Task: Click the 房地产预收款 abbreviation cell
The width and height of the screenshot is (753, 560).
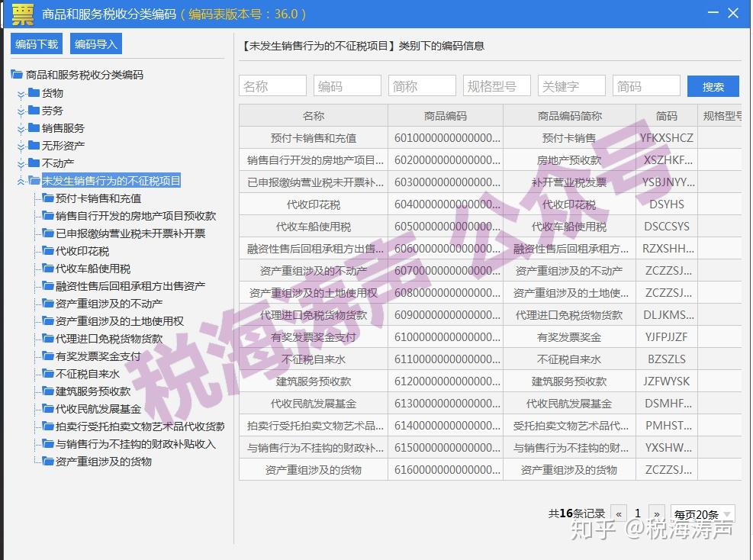Action: [x=570, y=160]
